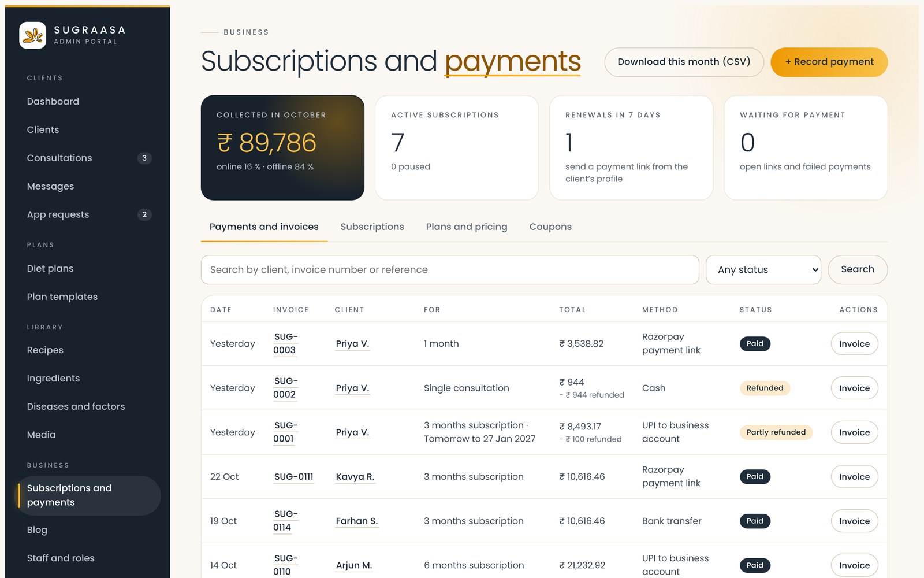Open Plan templates in the sidebar
The width and height of the screenshot is (924, 578).
87,297
